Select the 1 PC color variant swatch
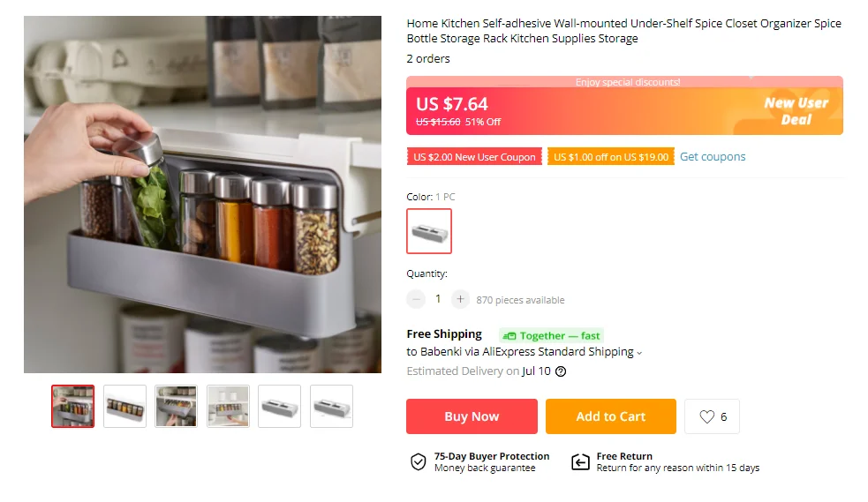Screen dimensions: 868x502 point(429,231)
